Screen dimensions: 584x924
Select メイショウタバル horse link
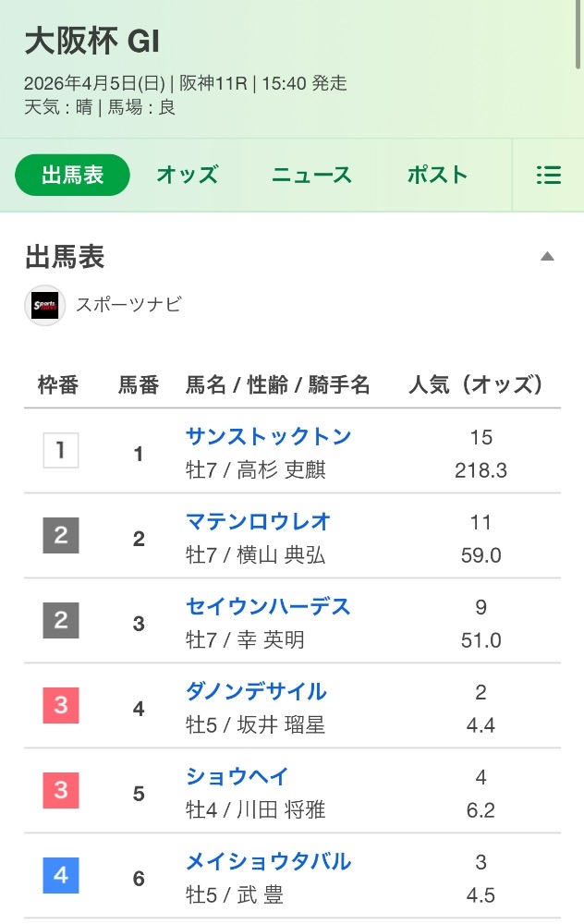click(x=268, y=861)
